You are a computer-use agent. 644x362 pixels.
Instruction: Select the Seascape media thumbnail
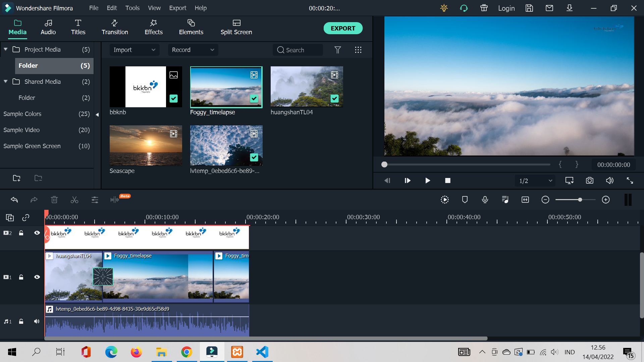146,145
